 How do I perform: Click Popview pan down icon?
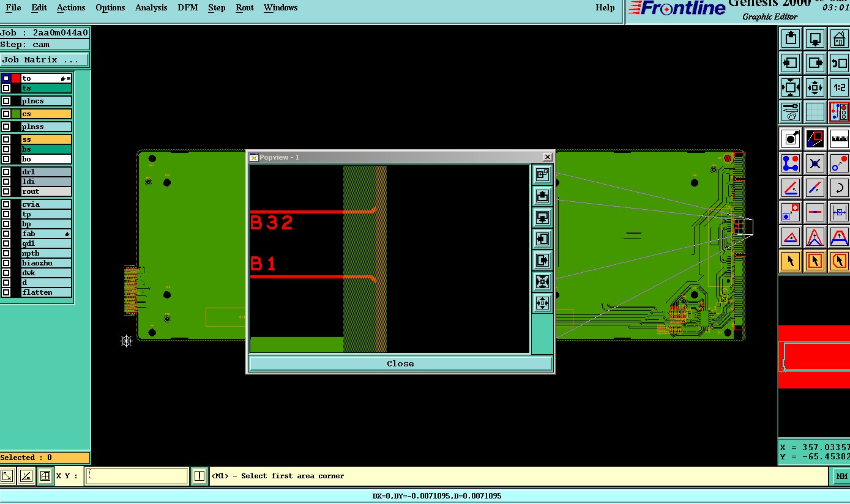542,217
